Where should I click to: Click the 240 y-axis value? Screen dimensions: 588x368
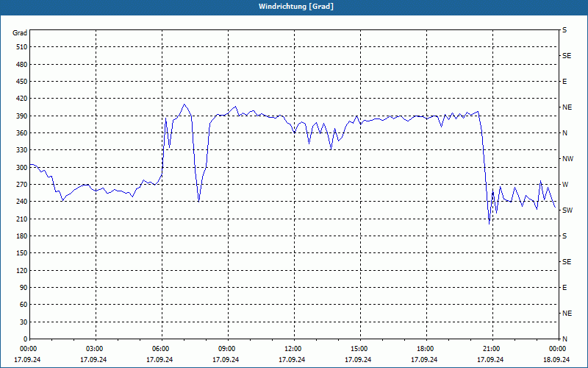coord(22,202)
